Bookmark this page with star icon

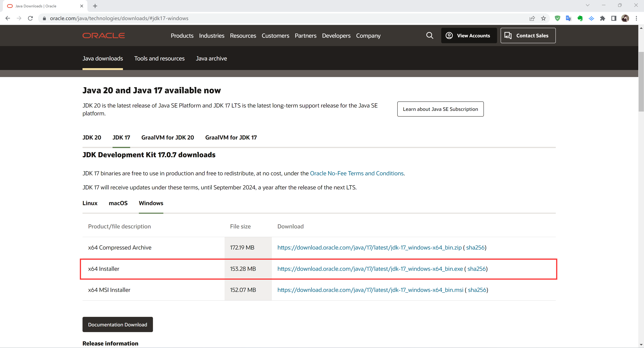click(x=543, y=18)
